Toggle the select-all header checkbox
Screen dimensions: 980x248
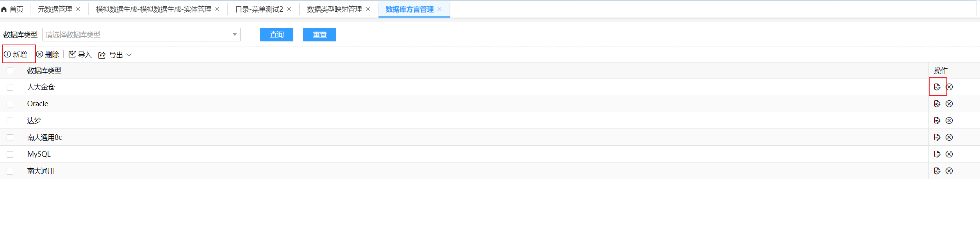[x=10, y=71]
